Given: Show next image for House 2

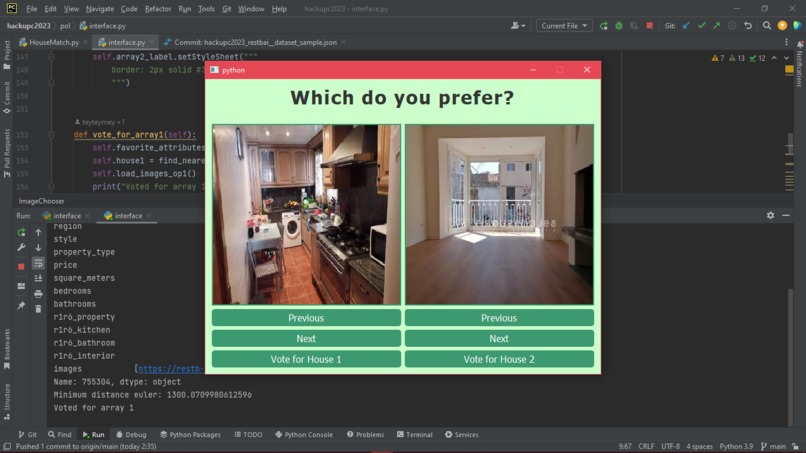Looking at the screenshot, I should 499,338.
